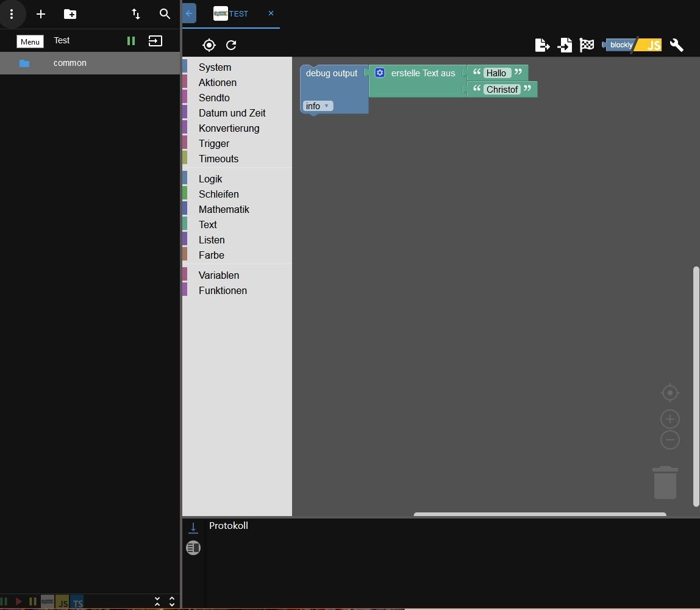Jump to log end arrow icon
The image size is (700, 610).
pyautogui.click(x=193, y=528)
